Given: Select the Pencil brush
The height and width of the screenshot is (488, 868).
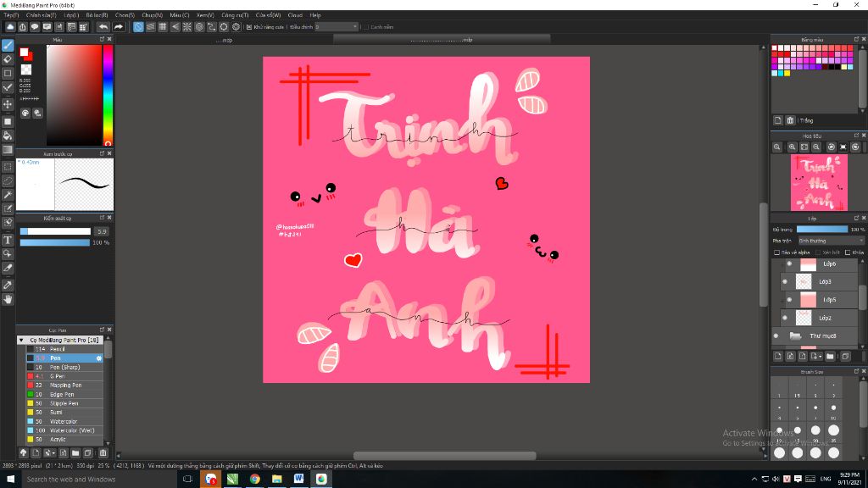Looking at the screenshot, I should [64, 349].
